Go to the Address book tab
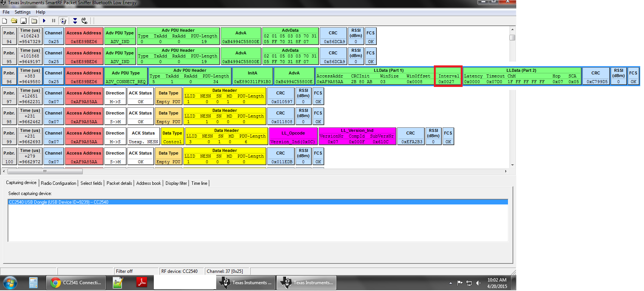Viewport: 644px width, 291px height. pos(149,183)
